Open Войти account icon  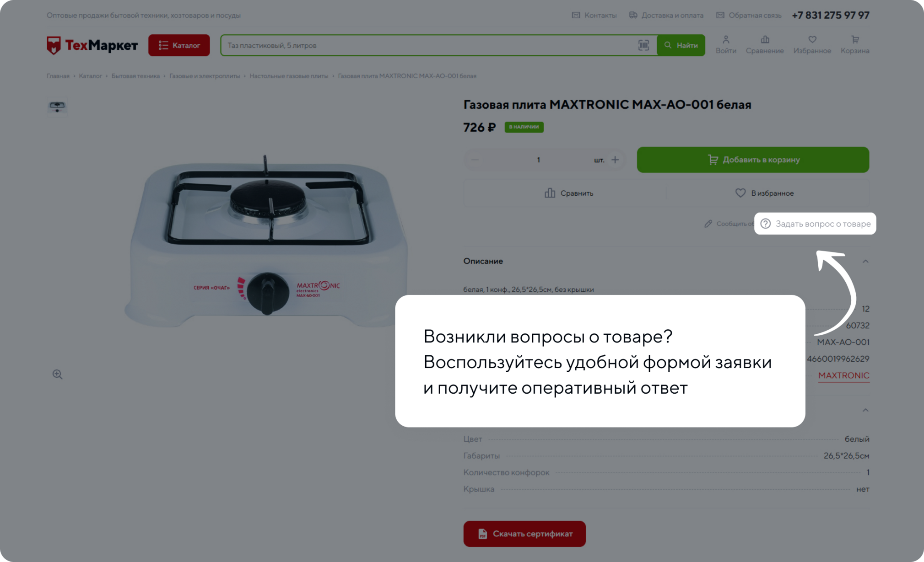(x=726, y=45)
